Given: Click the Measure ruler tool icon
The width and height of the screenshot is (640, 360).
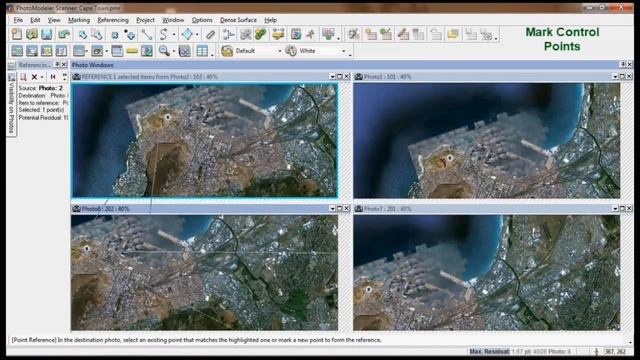Looking at the screenshot, I should (x=210, y=35).
